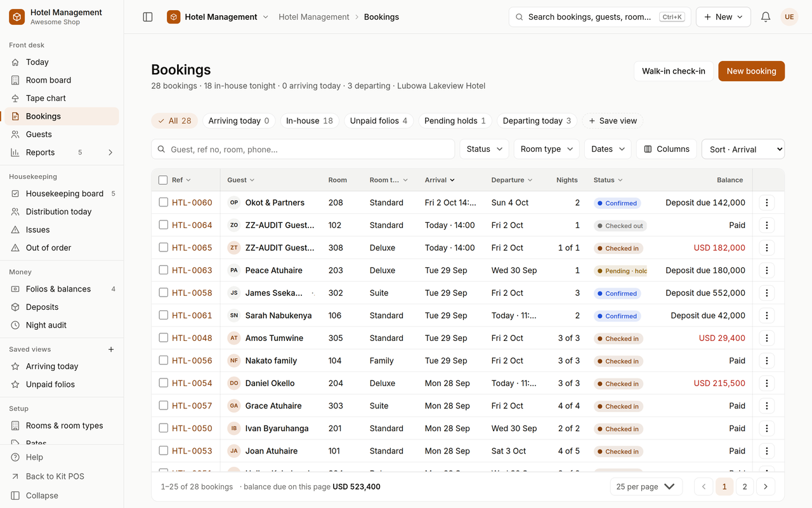812x508 pixels.
Task: Open row actions menu for HTL-0048
Action: coord(767,338)
